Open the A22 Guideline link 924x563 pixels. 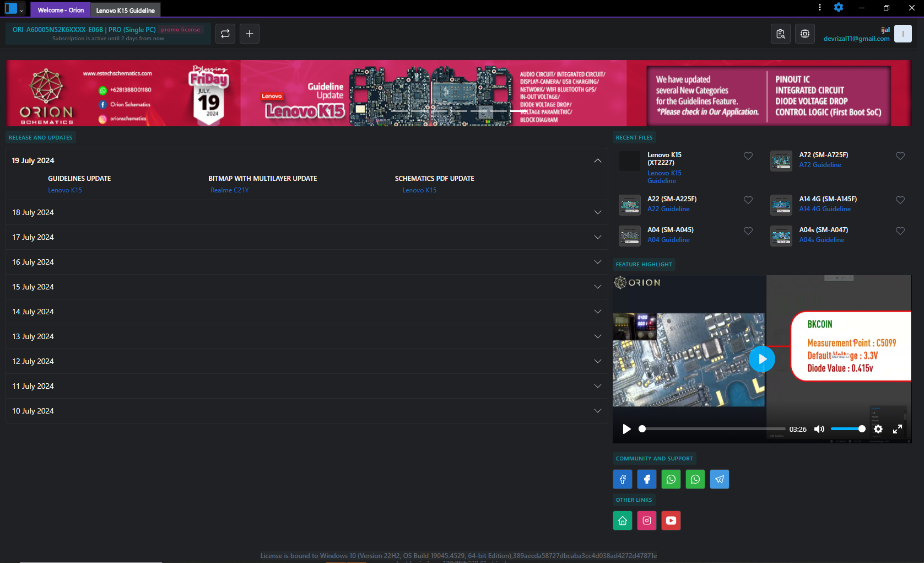point(668,209)
